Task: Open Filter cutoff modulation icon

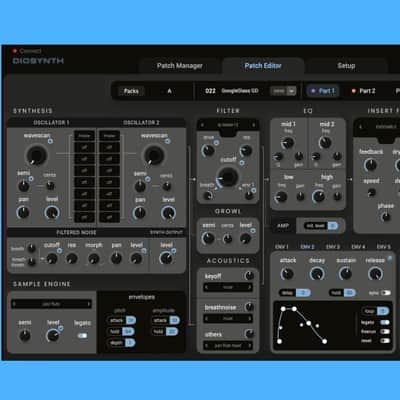Action: pyautogui.click(x=242, y=163)
